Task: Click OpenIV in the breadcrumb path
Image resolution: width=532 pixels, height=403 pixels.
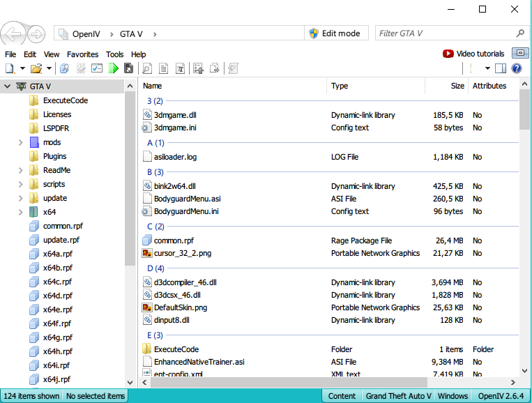Action: coord(86,34)
